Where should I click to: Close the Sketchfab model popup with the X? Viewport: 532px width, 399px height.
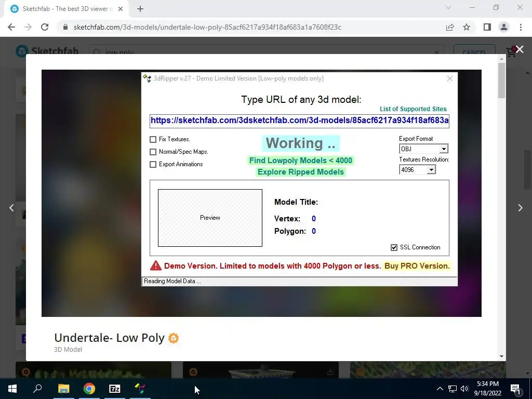click(520, 49)
